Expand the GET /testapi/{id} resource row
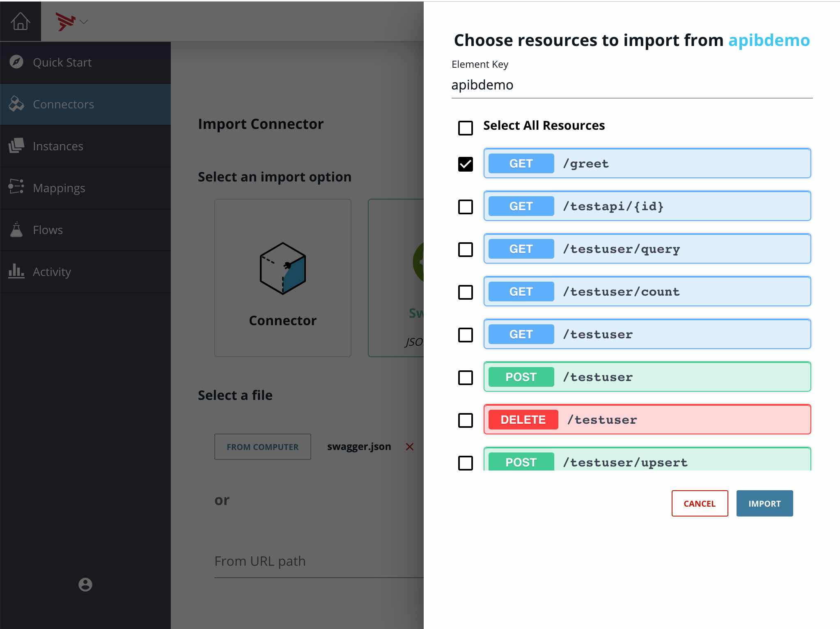This screenshot has width=840, height=629. point(647,206)
